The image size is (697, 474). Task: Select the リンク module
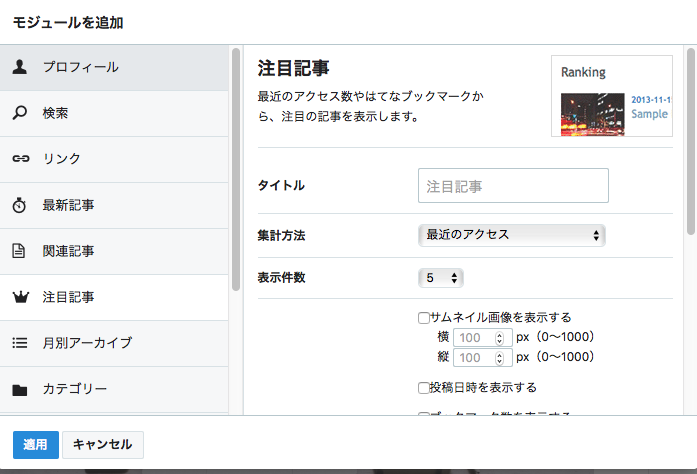114,159
